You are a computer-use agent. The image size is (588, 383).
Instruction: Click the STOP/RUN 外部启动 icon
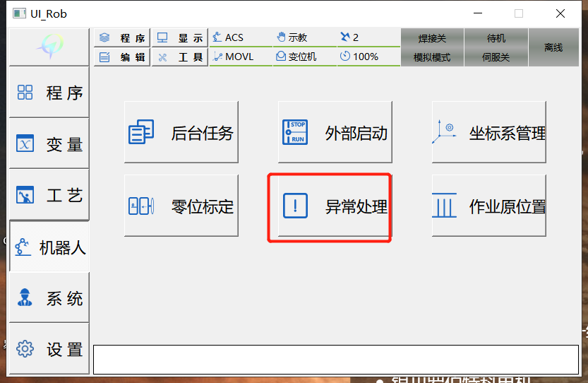click(x=295, y=132)
